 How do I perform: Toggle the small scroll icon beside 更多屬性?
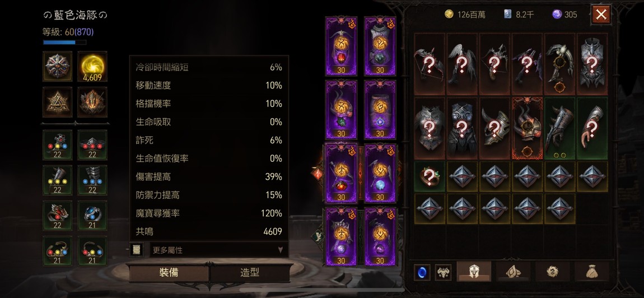click(136, 249)
